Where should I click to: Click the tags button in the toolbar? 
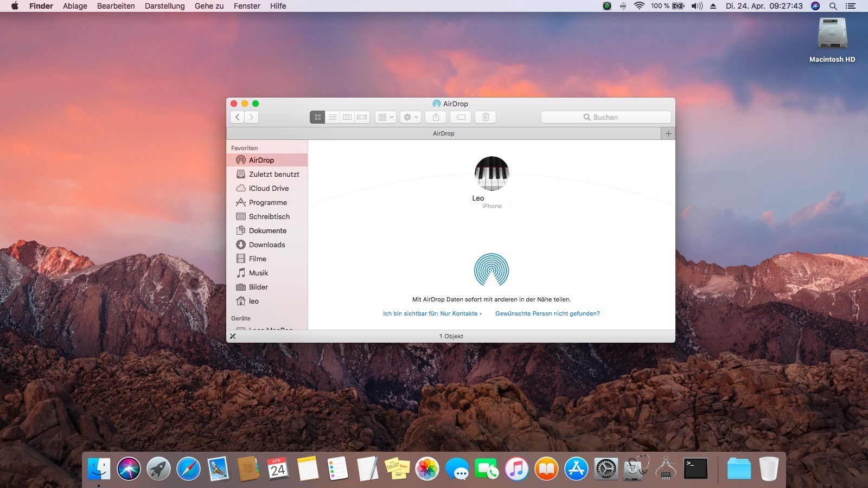tap(461, 117)
